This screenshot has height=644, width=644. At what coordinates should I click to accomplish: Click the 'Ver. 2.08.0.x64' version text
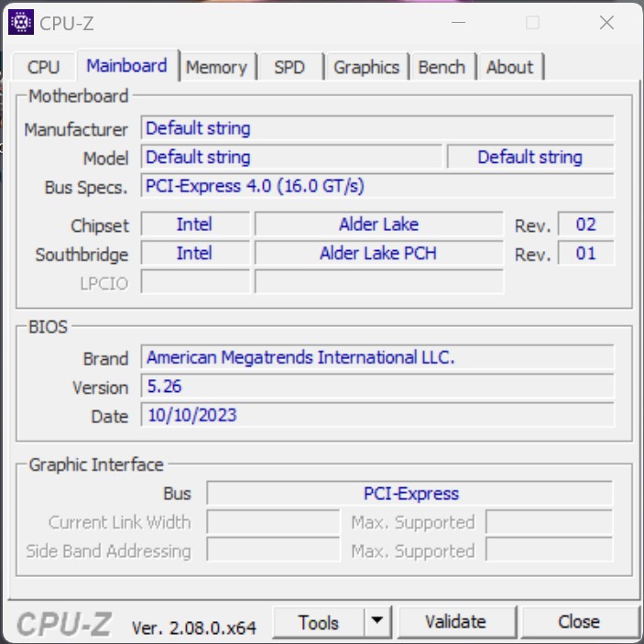tap(194, 628)
